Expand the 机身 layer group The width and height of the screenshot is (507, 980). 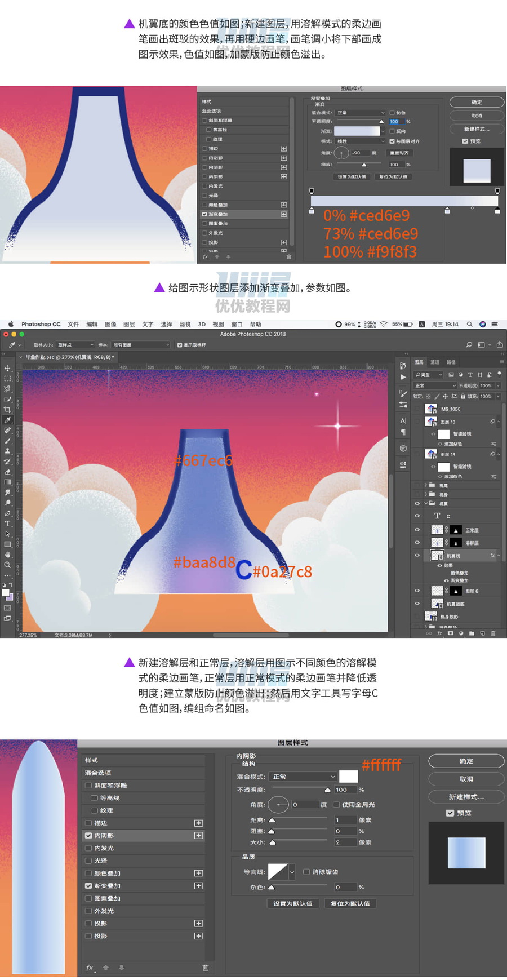click(x=426, y=494)
